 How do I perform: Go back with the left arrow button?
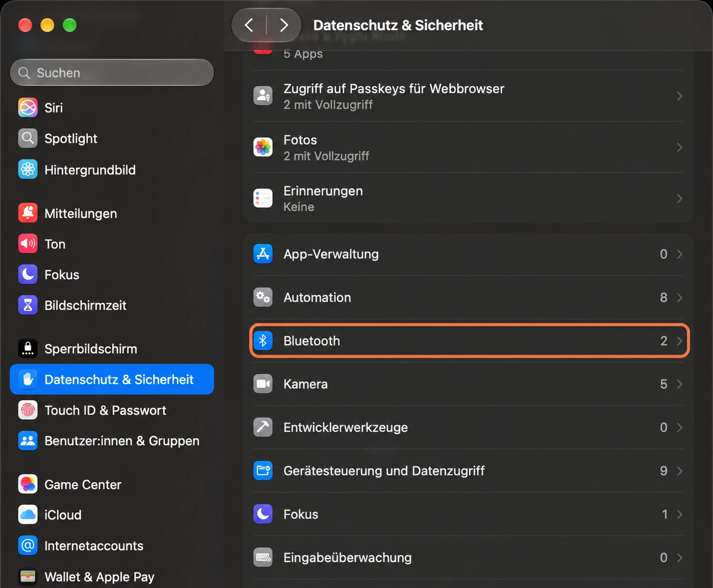(249, 25)
